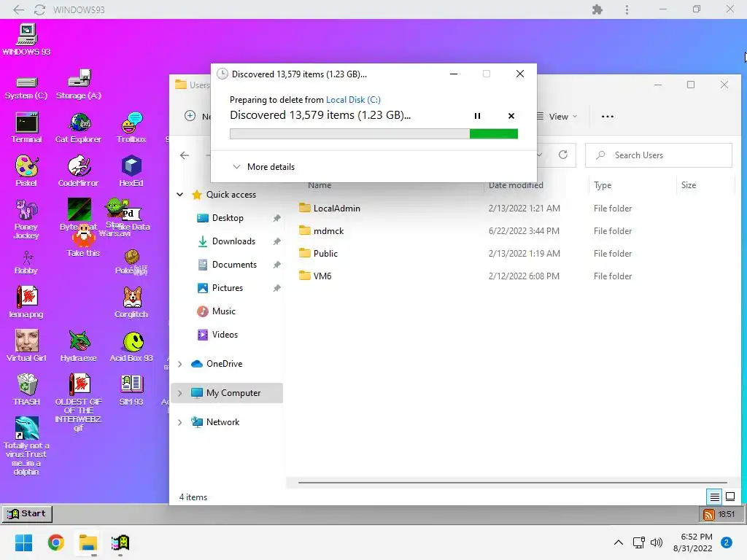Open the dolphin 'Totally not a virus' icon
The width and height of the screenshot is (747, 560).
coord(27,446)
